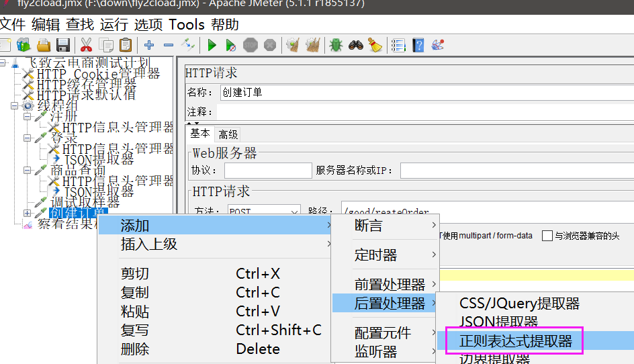The width and height of the screenshot is (634, 364).
Task: Start test without pauses icon
Action: pos(230,45)
